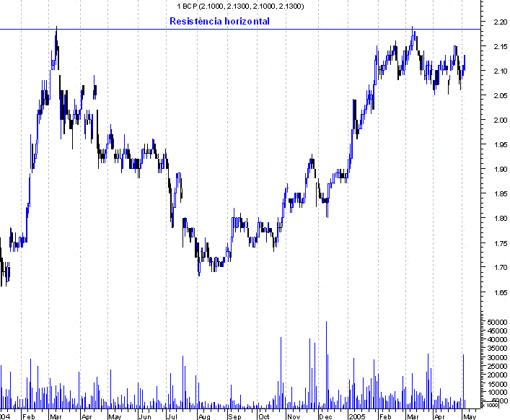Image resolution: width=510 pixels, height=420 pixels.
Task: Click the "x 1000" volume multiplier box
Action: click(489, 405)
